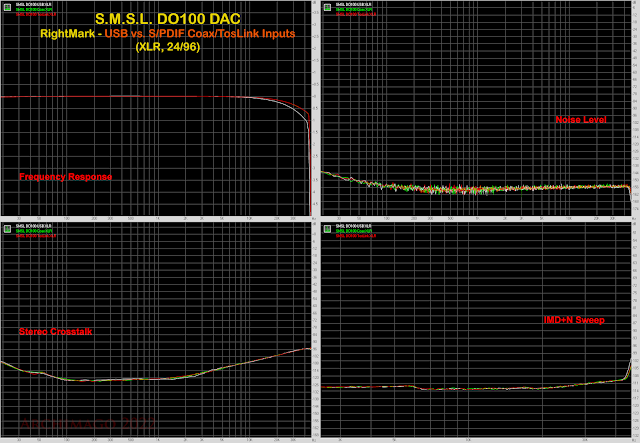
Task: Select red TosLink legend entry in Stereo Crosstalk graph
Action: [36, 236]
